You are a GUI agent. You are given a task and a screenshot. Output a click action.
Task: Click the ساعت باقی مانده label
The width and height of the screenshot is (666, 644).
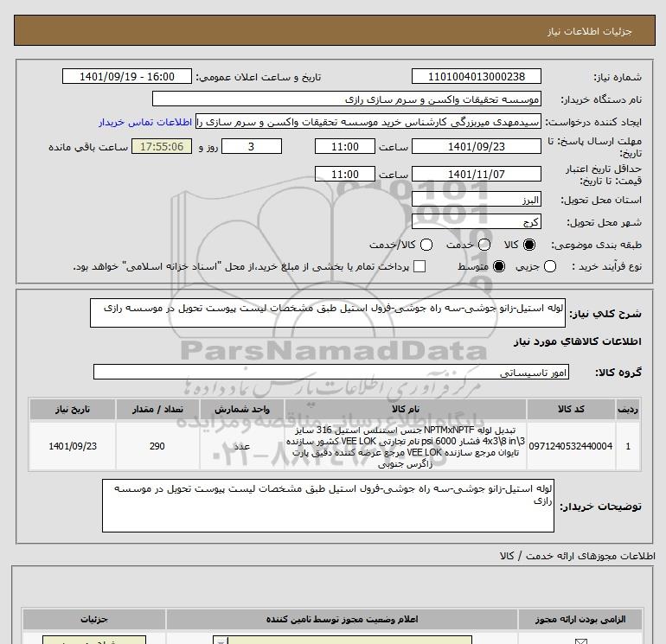(x=88, y=147)
